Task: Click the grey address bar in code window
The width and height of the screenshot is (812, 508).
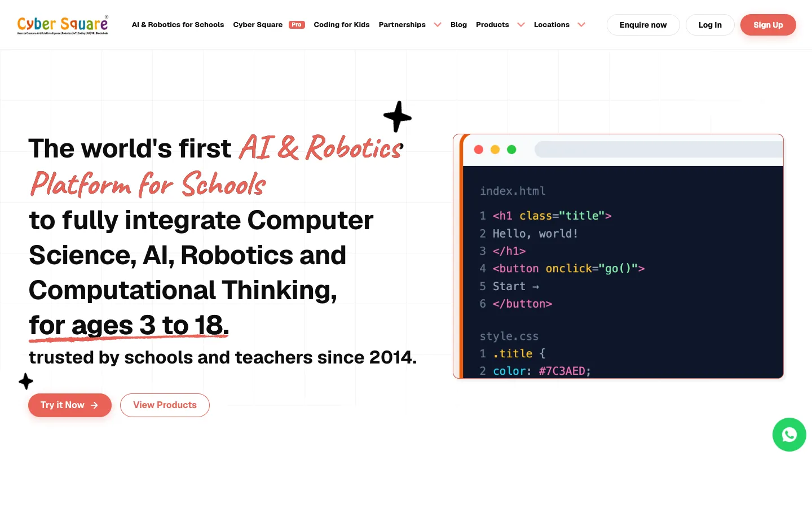Action: (659, 150)
